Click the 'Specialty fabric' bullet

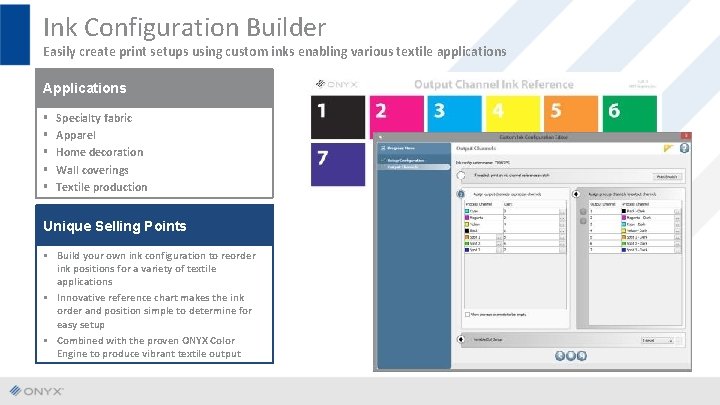pyautogui.click(x=94, y=118)
